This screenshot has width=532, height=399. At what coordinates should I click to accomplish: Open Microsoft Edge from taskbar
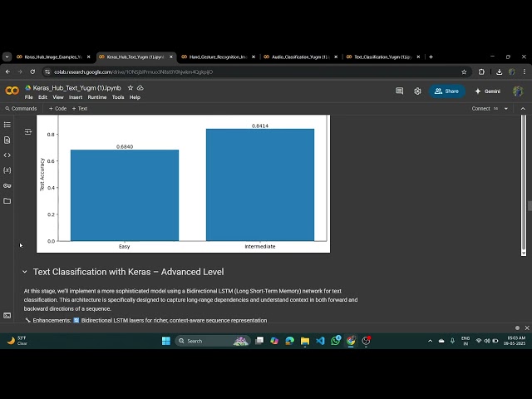tap(289, 341)
